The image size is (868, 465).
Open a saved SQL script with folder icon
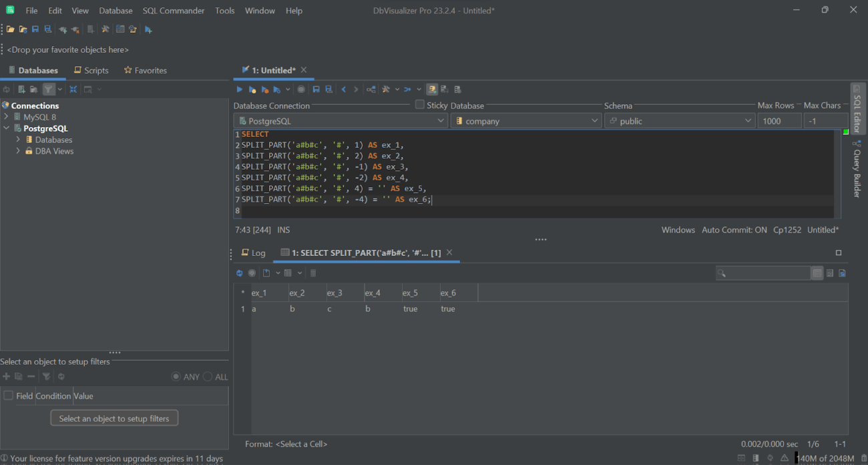10,29
